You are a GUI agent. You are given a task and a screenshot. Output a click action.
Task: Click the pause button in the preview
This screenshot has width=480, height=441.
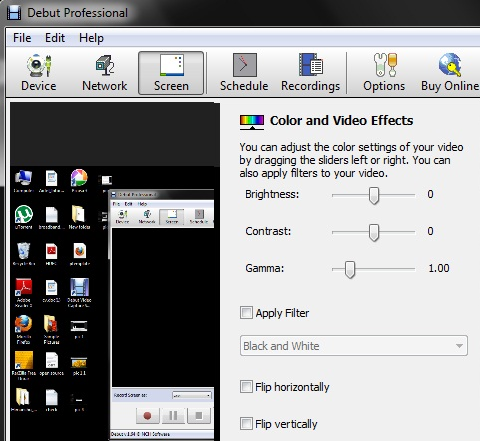pos(173,416)
